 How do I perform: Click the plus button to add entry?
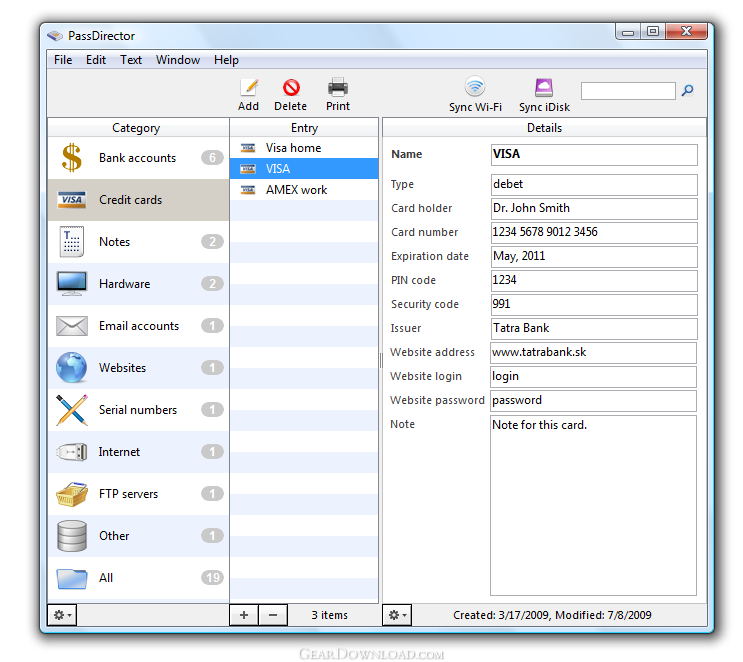coord(244,615)
